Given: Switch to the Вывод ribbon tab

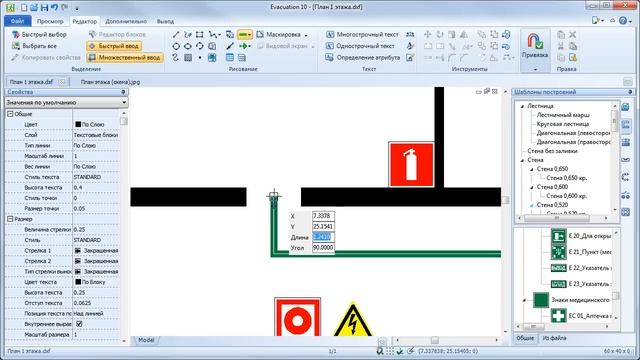Looking at the screenshot, I should (x=165, y=21).
